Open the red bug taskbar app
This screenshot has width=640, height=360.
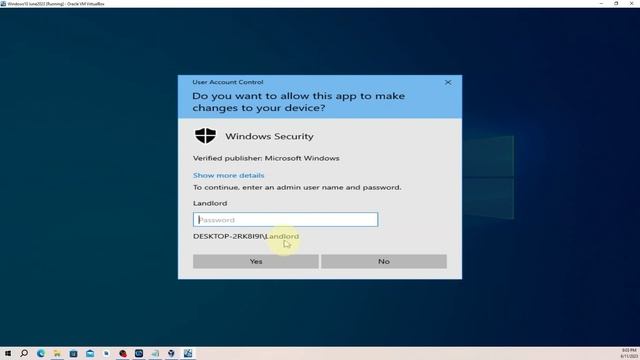point(122,353)
